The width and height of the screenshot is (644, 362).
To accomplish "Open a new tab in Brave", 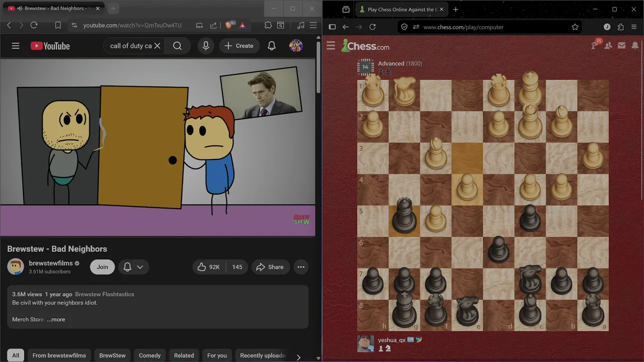I will point(113,9).
